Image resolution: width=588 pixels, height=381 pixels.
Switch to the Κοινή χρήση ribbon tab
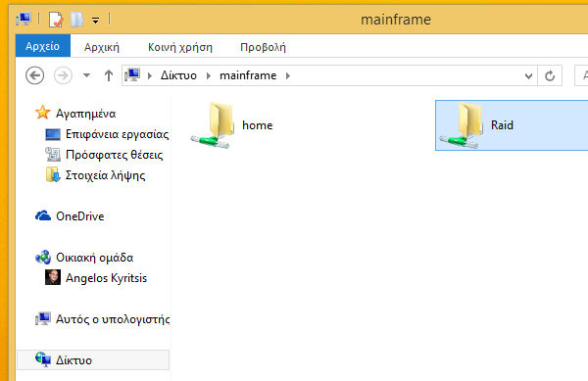pyautogui.click(x=180, y=47)
